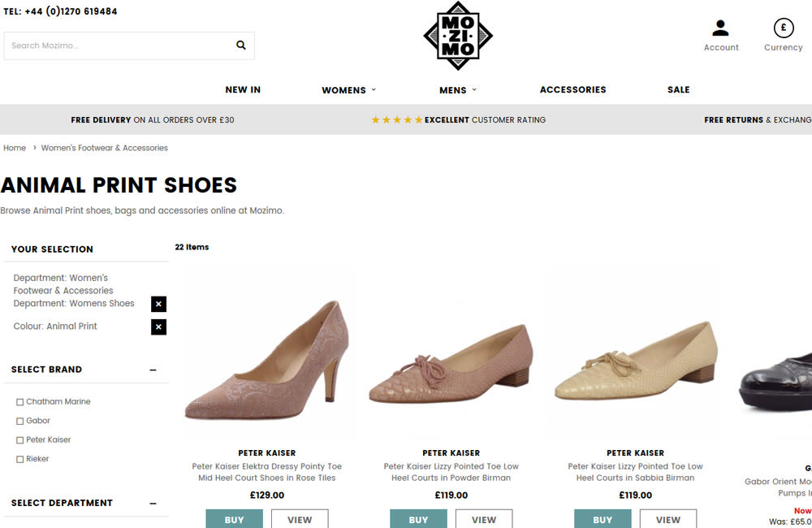This screenshot has height=528, width=812.
Task: Go to the Home breadcrumb
Action: (x=15, y=148)
